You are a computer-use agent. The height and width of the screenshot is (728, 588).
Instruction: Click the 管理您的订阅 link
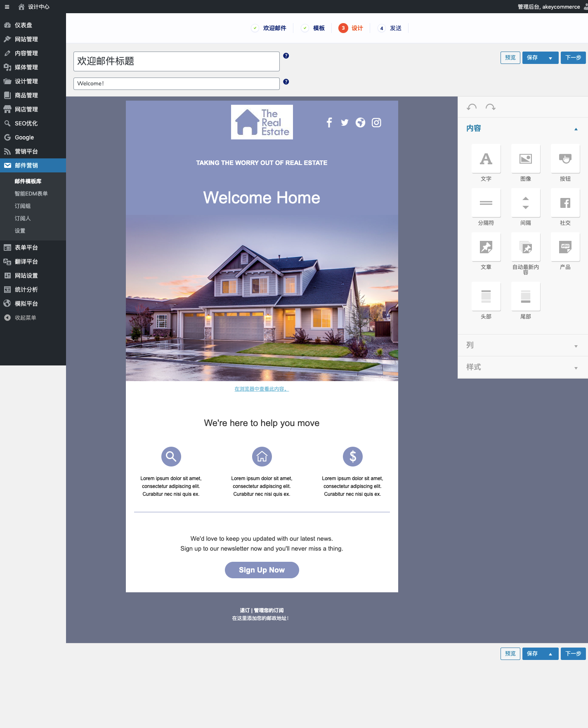click(269, 610)
